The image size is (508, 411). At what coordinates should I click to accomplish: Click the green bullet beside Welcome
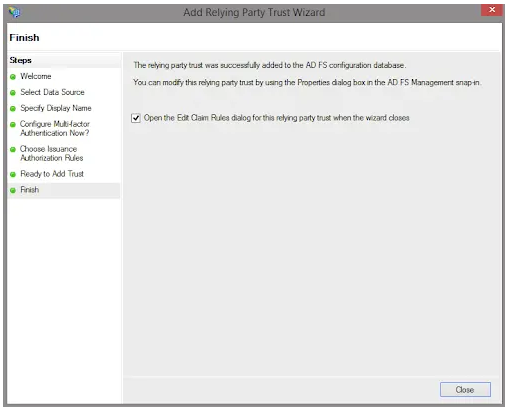(13, 77)
